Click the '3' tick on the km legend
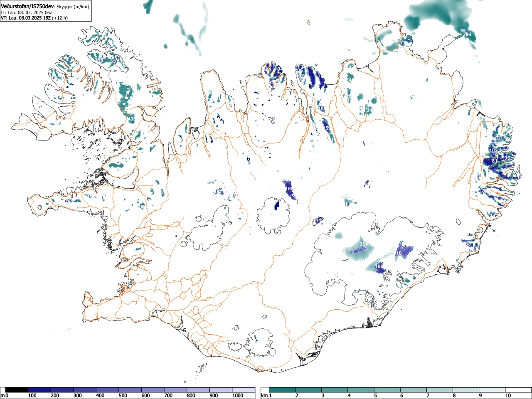 coord(323,396)
